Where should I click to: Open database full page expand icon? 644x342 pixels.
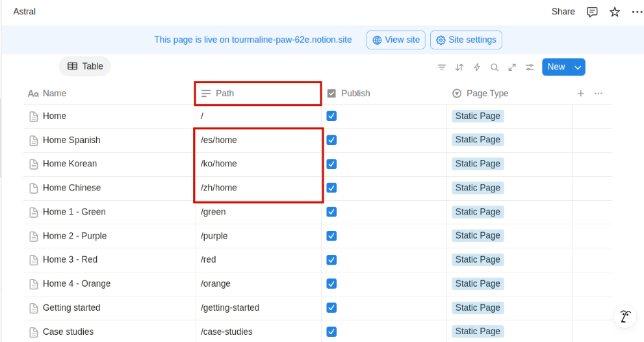(511, 68)
